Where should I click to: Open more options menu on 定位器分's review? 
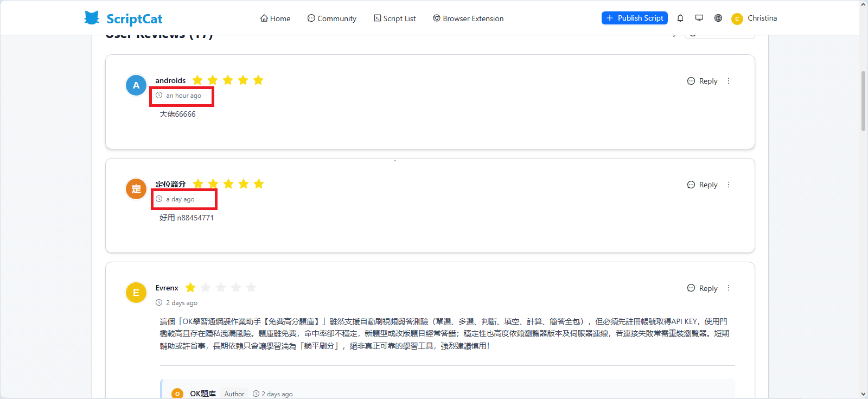coord(729,185)
